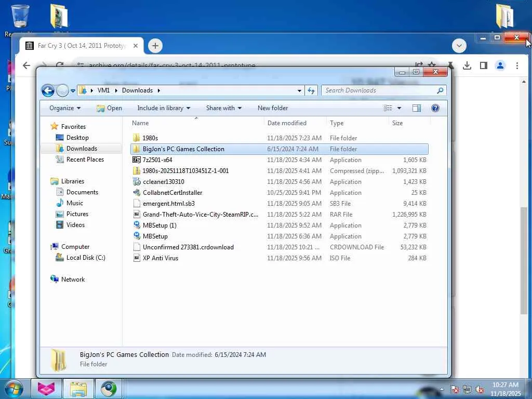This screenshot has width=532, height=399.
Task: Open Libraries in navigation pane
Action: pos(67,181)
